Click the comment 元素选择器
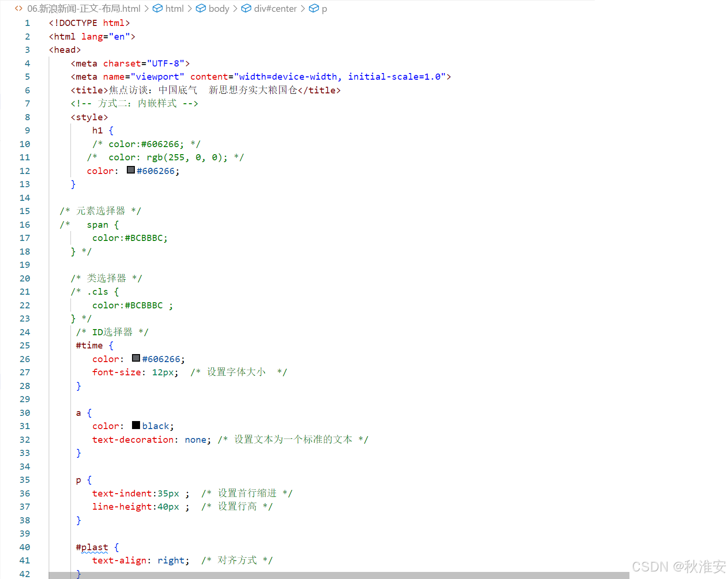 [x=101, y=211]
